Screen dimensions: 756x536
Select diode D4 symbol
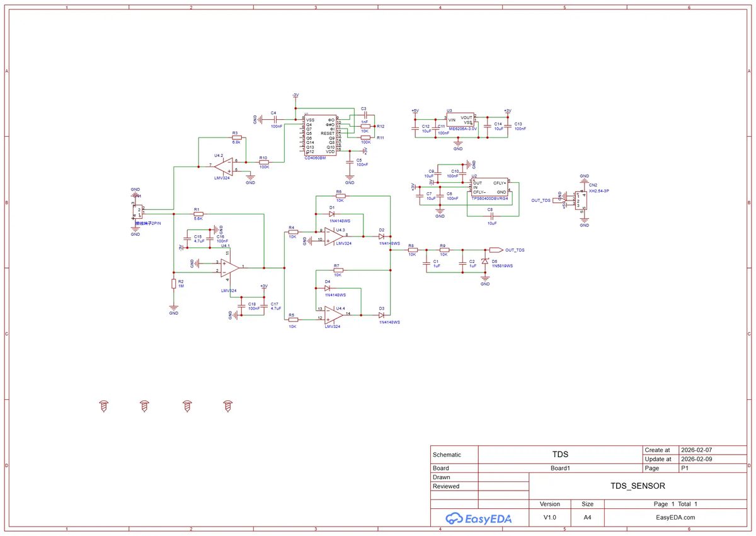point(327,288)
